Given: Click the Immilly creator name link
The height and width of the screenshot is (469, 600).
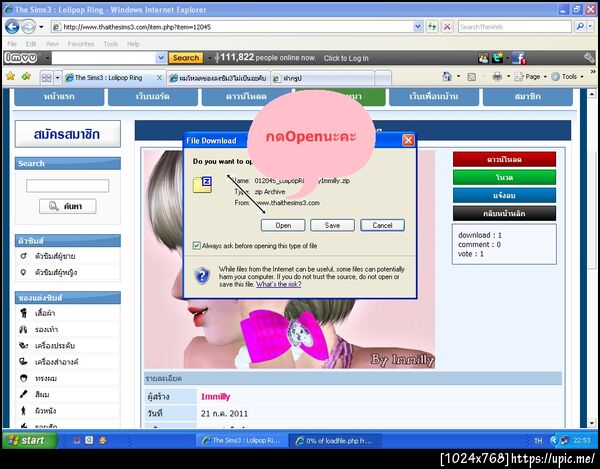Looking at the screenshot, I should coord(215,397).
